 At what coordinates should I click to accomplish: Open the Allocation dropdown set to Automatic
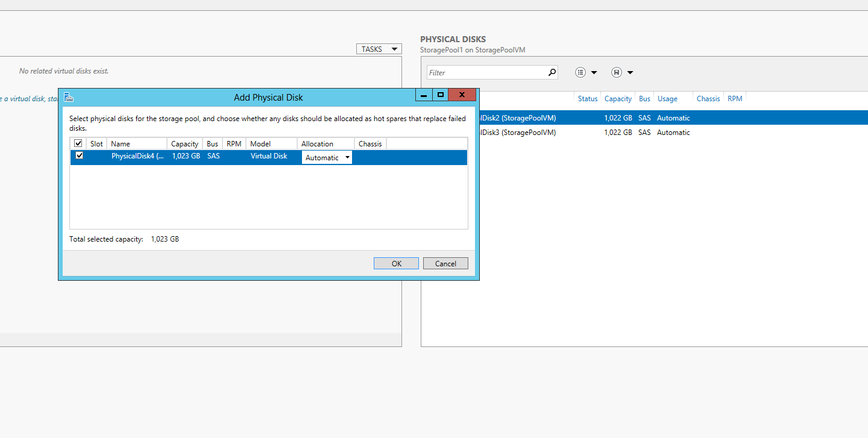[x=327, y=158]
